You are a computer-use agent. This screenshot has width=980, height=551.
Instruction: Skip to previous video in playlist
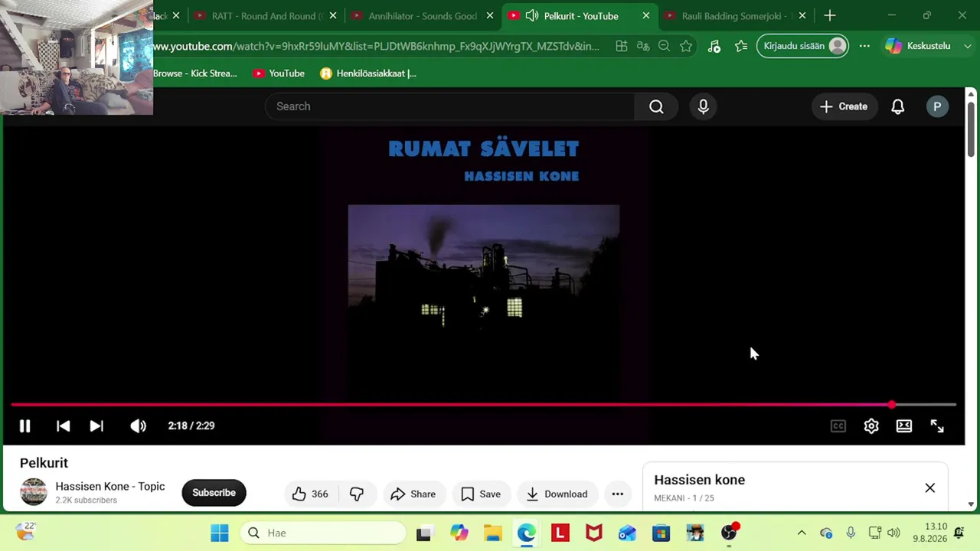point(64,426)
